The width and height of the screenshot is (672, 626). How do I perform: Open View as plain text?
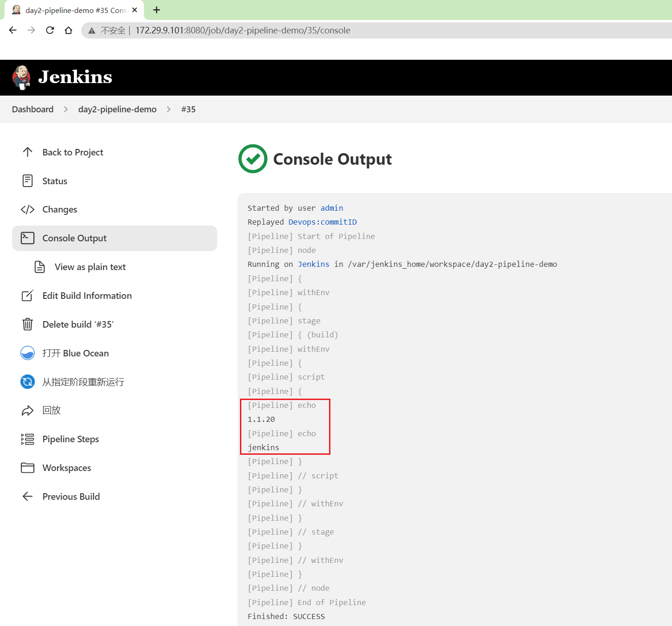click(x=90, y=267)
